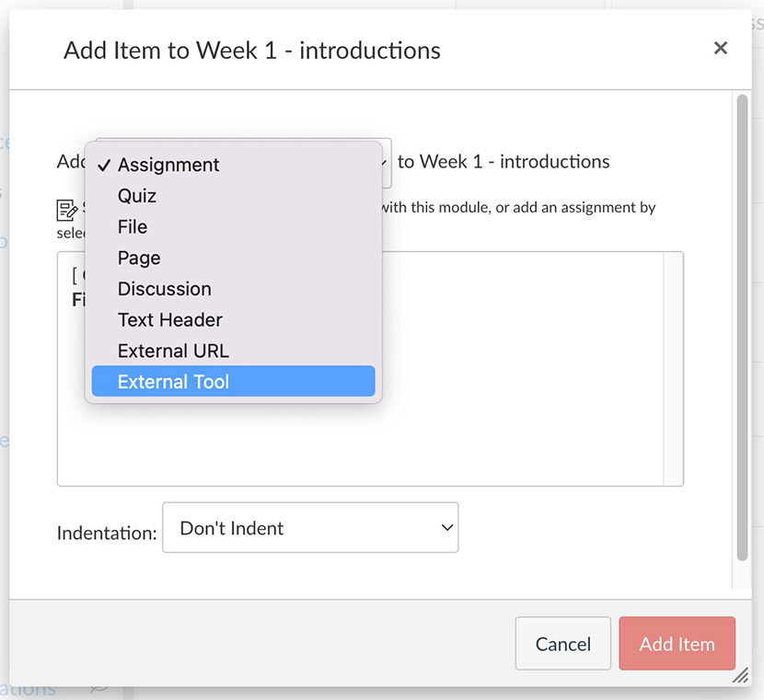This screenshot has height=700, width=764.
Task: Select "Discussion" as the module item type
Action: point(164,288)
